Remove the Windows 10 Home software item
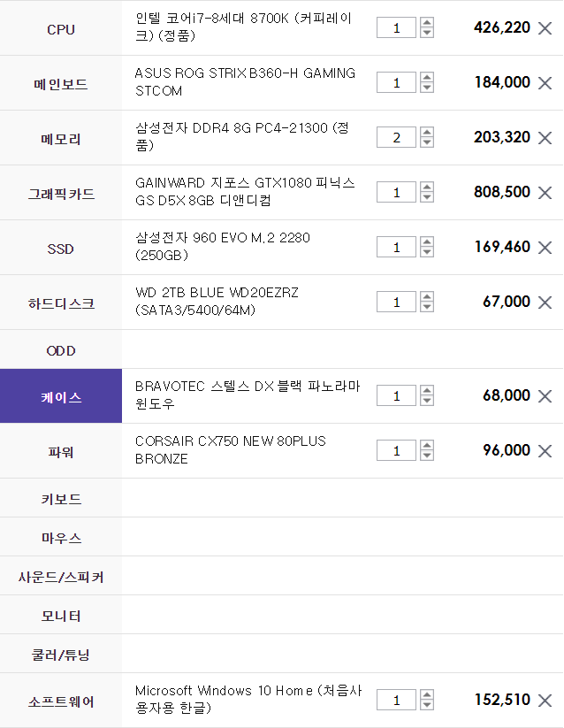 coord(545,701)
